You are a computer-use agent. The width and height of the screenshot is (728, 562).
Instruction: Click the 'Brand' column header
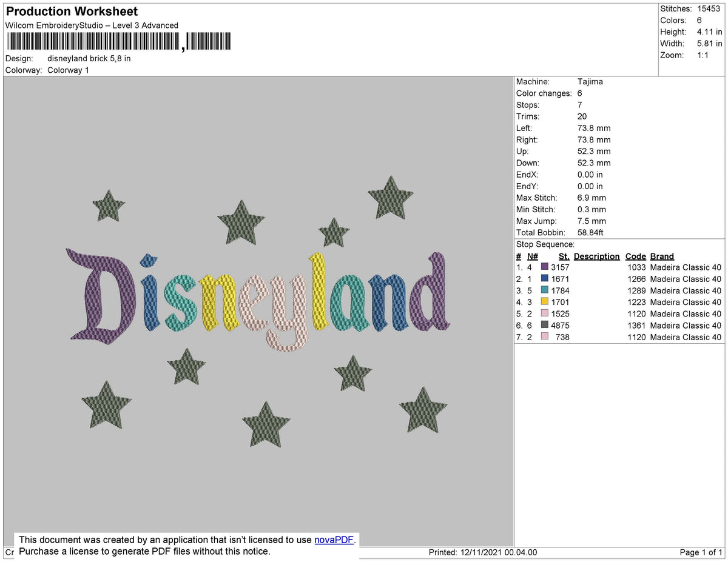[662, 256]
